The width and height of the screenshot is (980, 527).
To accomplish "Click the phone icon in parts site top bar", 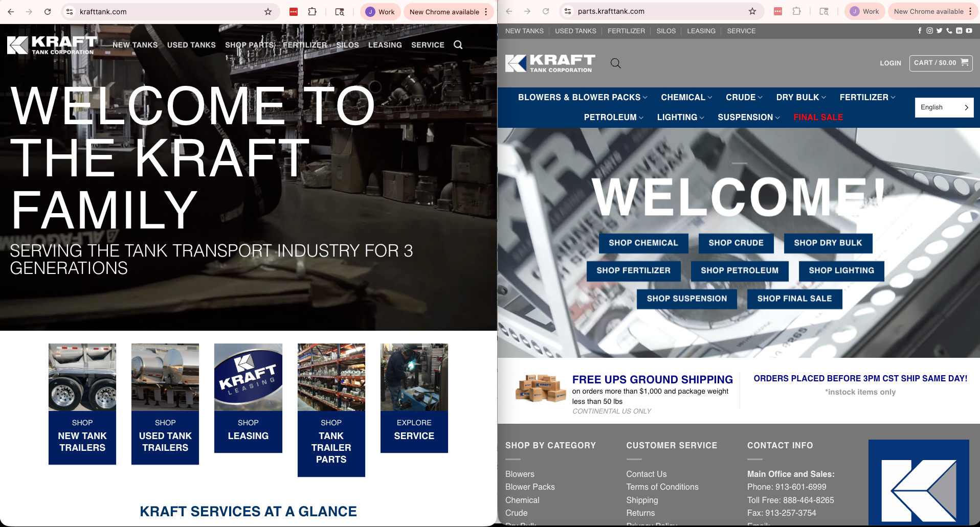I will (x=949, y=31).
